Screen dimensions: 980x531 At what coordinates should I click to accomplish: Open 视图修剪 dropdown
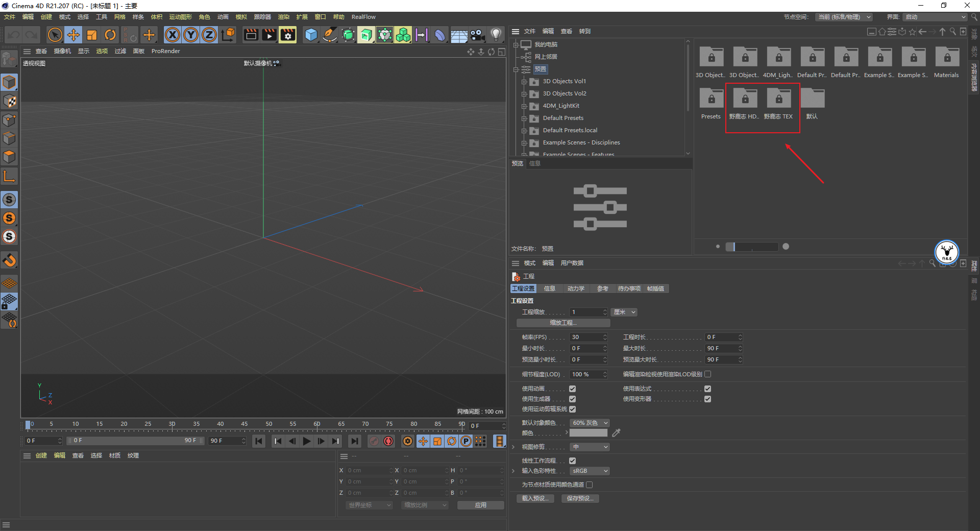coord(590,447)
